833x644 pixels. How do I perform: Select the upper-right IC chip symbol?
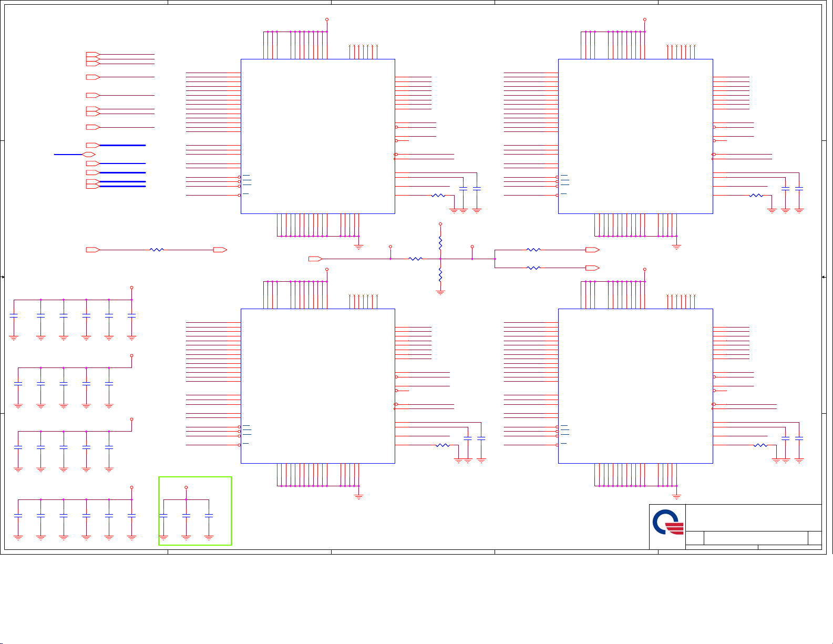click(x=635, y=136)
